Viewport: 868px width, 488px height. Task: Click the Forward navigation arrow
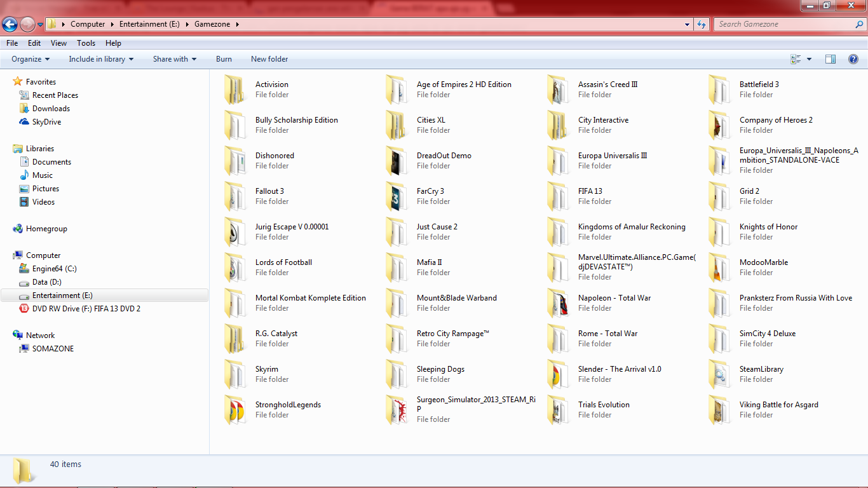point(27,24)
